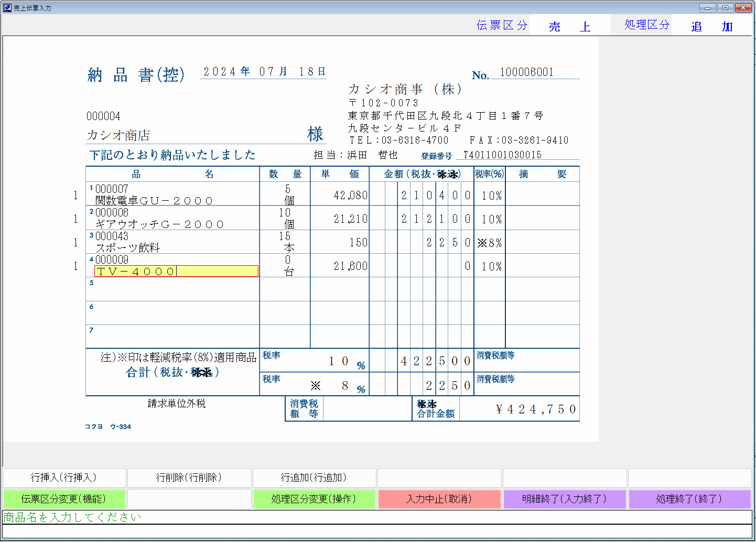Click empty detail row 6

(x=332, y=313)
